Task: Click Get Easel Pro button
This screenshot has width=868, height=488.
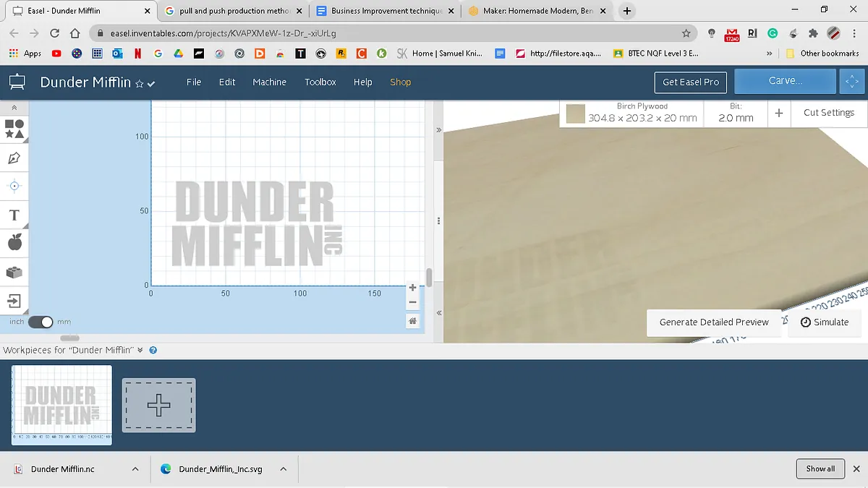Action: click(x=691, y=82)
